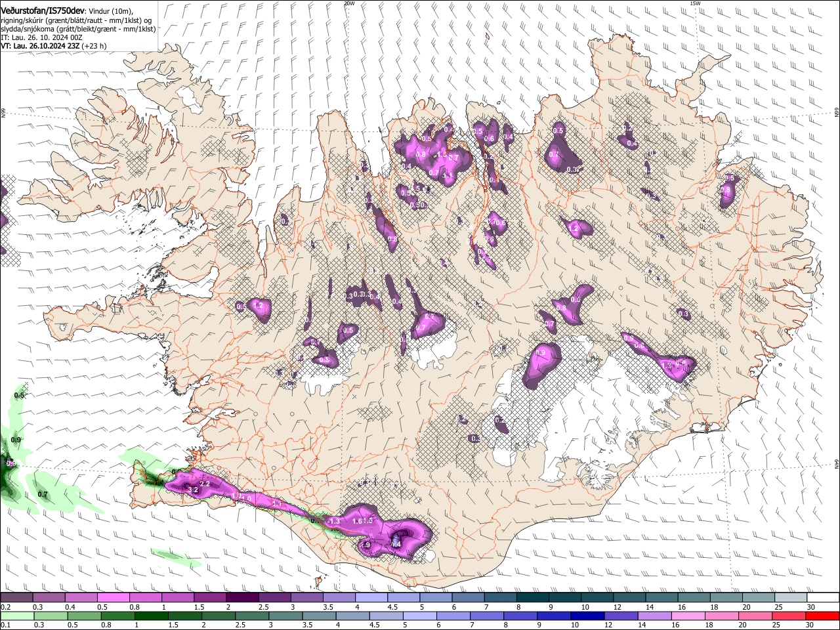Click the 'Vindur (10m)' header text
Screen dimensions: 840x630
(x=110, y=11)
